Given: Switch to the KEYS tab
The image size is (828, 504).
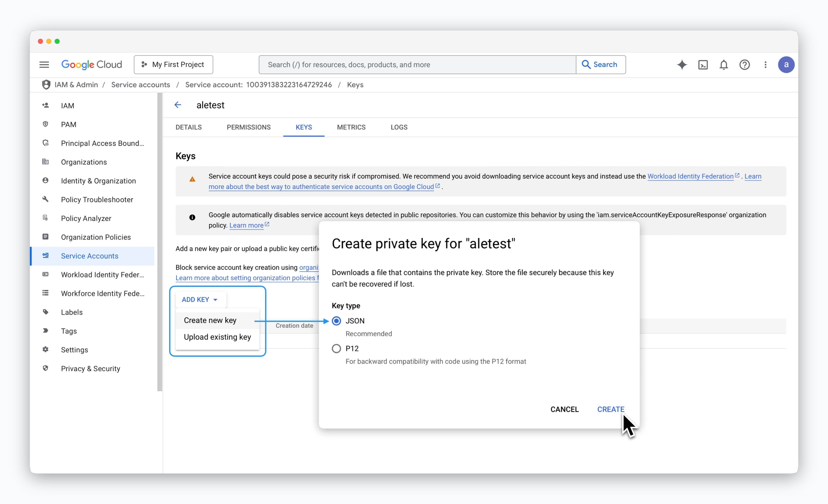Looking at the screenshot, I should click(x=304, y=127).
